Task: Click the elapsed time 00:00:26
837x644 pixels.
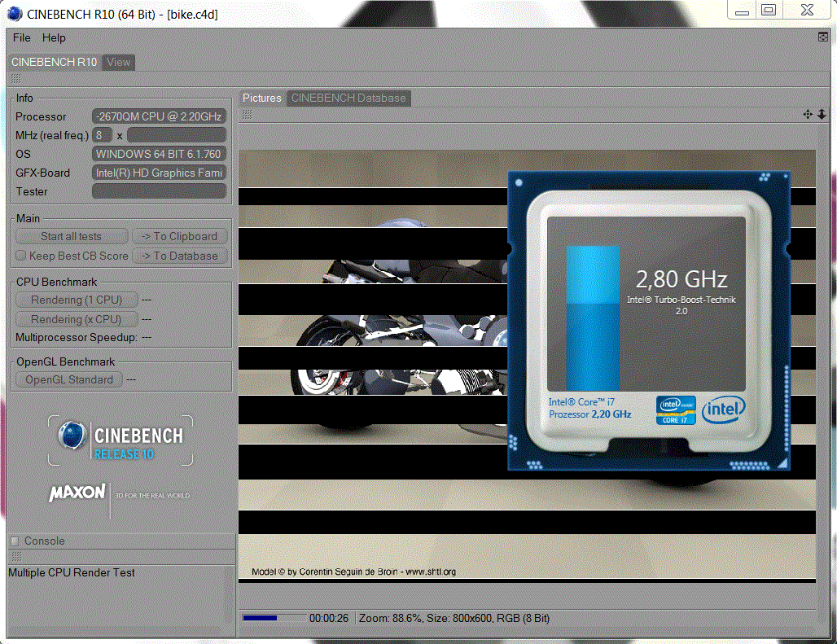Action: (x=329, y=619)
